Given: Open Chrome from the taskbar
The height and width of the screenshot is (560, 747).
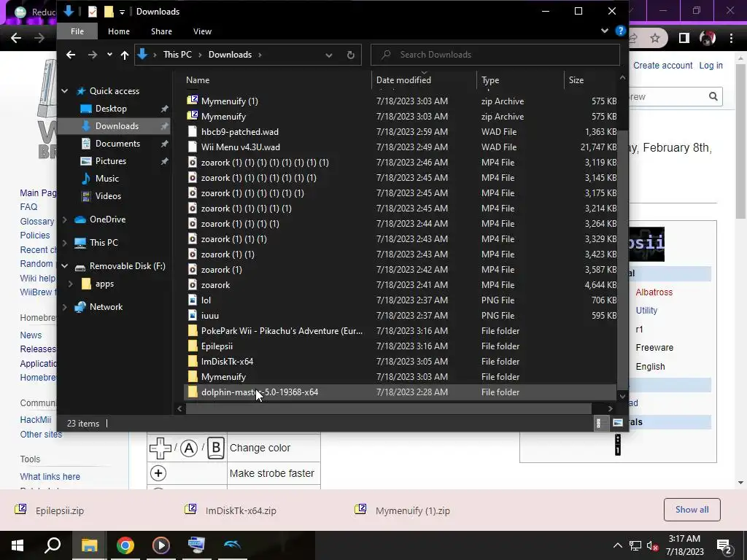Looking at the screenshot, I should tap(125, 545).
